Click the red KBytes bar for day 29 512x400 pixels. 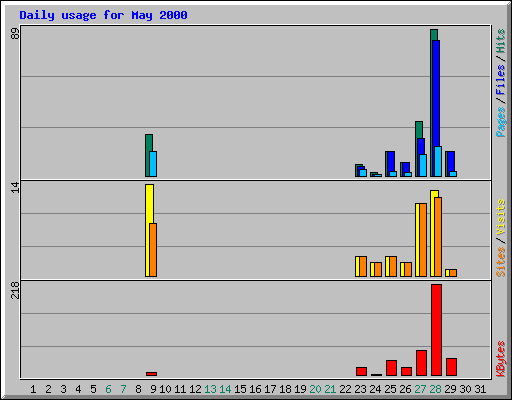pyautogui.click(x=451, y=367)
